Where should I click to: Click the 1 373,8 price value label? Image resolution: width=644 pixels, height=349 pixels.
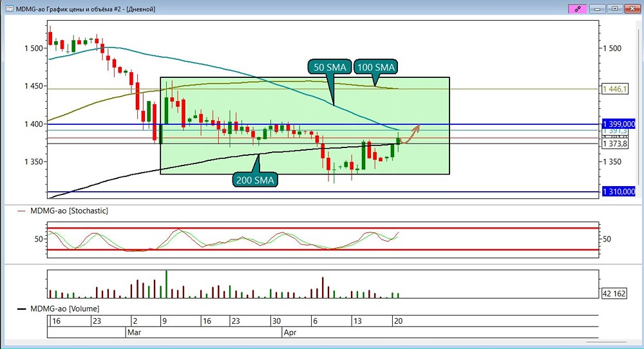pos(615,144)
